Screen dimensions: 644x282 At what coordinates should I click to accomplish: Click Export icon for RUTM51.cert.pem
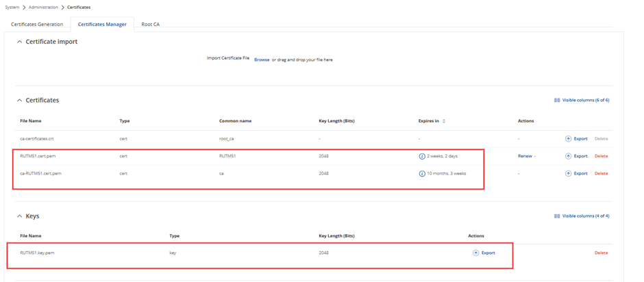click(569, 156)
